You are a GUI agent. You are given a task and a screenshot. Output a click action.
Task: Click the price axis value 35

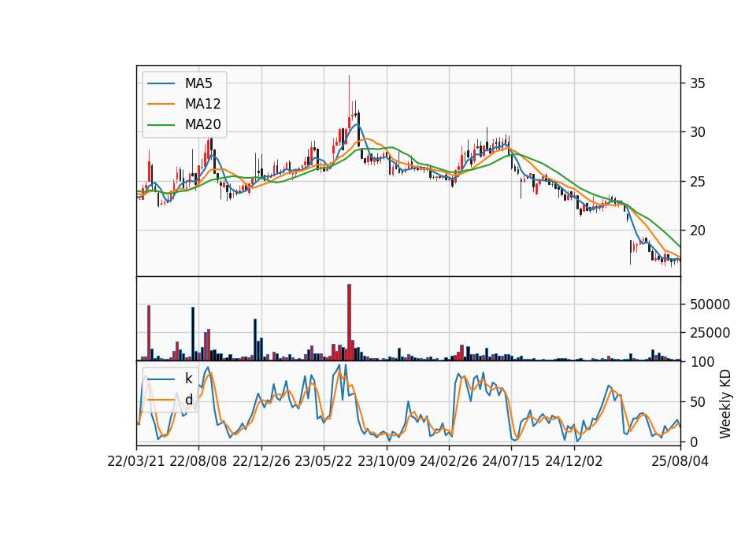pyautogui.click(x=697, y=83)
